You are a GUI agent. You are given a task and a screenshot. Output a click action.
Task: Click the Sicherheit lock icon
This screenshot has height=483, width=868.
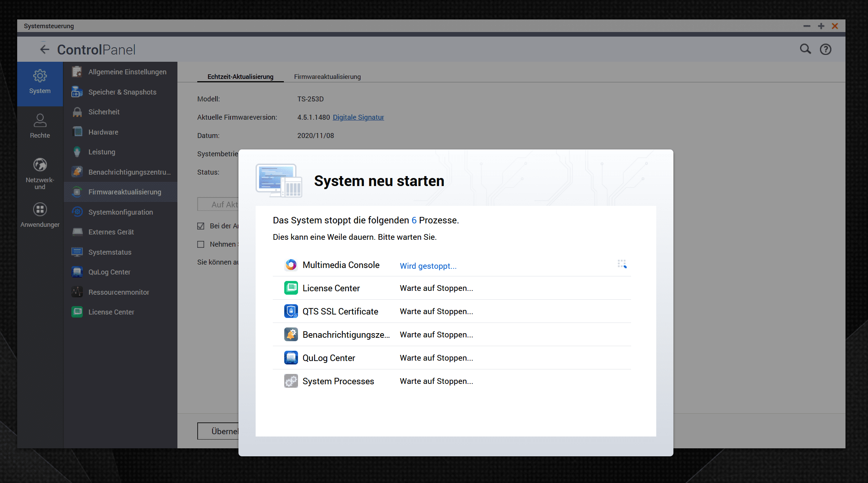77,112
